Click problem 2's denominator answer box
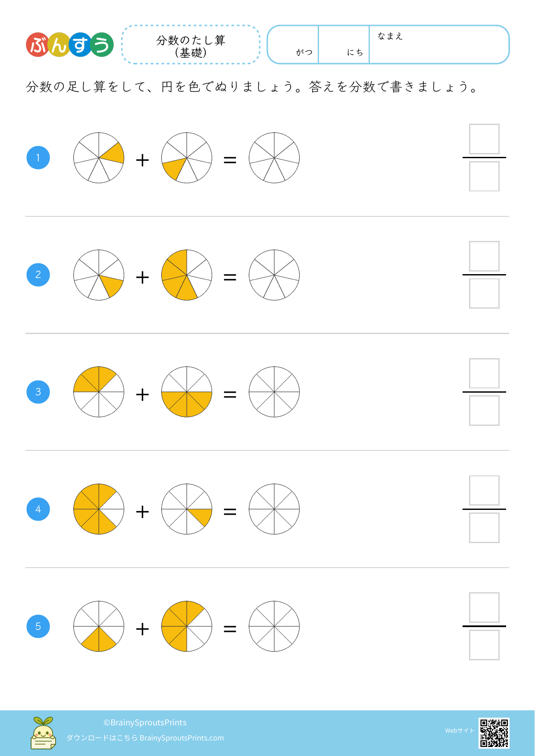Image resolution: width=535 pixels, height=756 pixels. click(x=484, y=294)
